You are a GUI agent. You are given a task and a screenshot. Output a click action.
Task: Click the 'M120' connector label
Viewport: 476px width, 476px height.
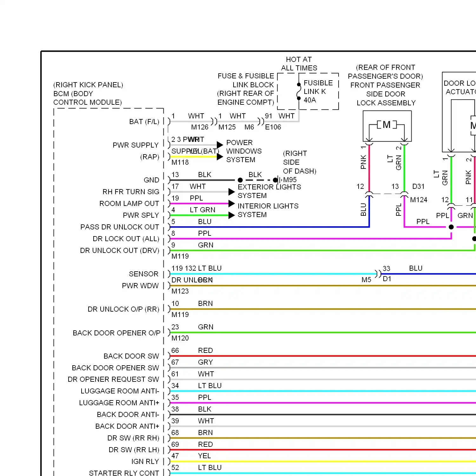pos(180,338)
